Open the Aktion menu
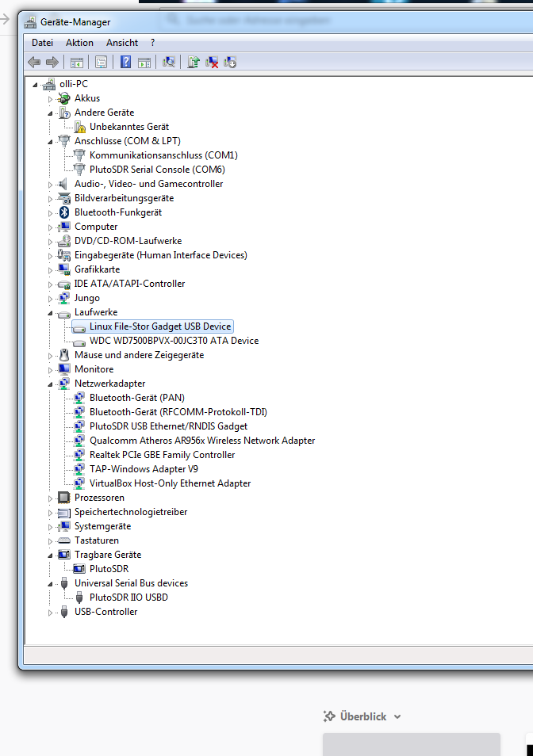This screenshot has width=533, height=756. tap(79, 43)
